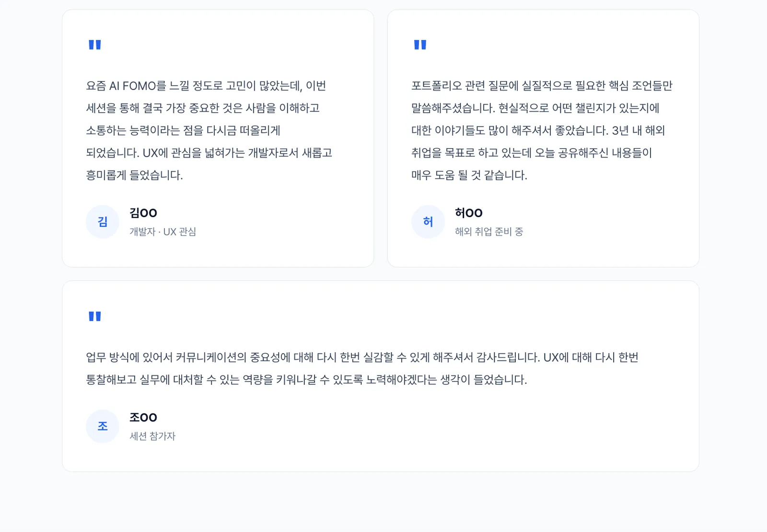Select the reviewer name 김OO
Screen dimensions: 767x532
(x=143, y=213)
